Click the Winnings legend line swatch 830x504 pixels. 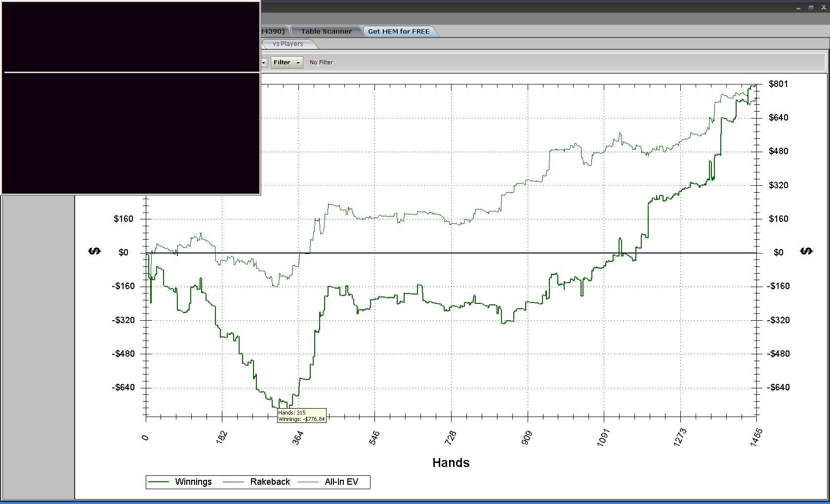[159, 482]
